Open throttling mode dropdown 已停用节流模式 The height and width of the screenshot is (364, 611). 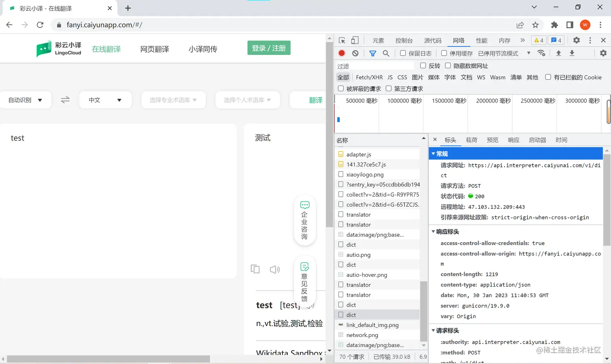(x=504, y=53)
